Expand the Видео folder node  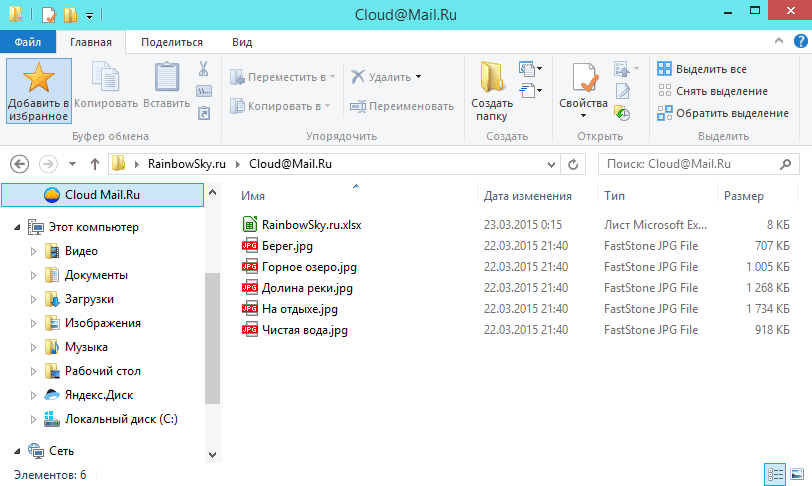[x=33, y=251]
